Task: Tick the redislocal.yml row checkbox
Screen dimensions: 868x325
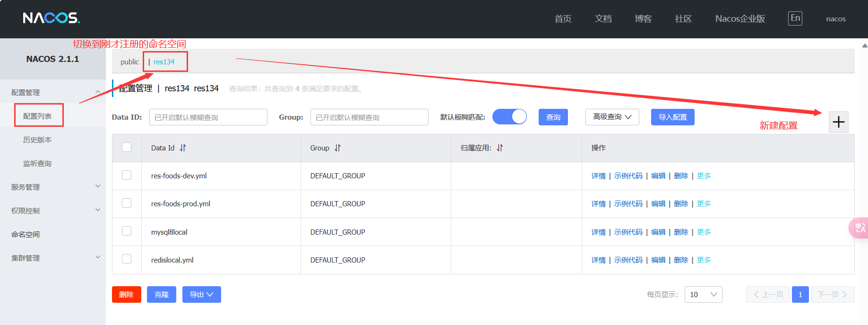Action: [127, 259]
